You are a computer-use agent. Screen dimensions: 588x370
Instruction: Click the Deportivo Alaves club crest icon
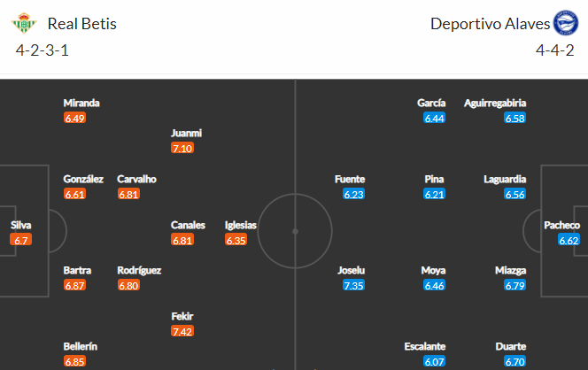(566, 23)
